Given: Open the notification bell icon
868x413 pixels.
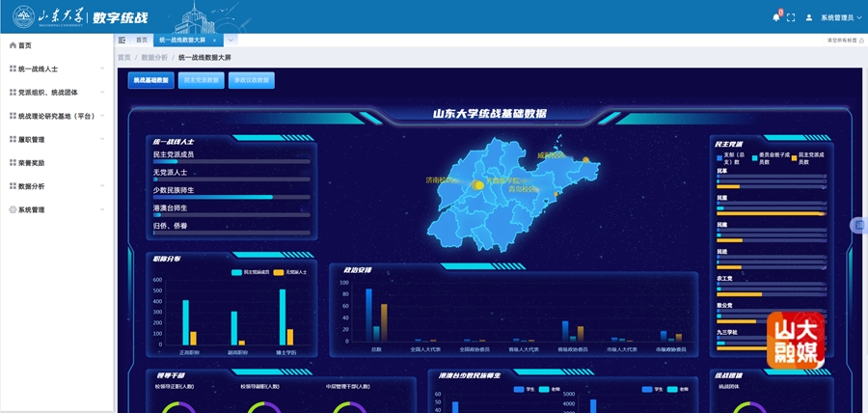Looking at the screenshot, I should 775,17.
